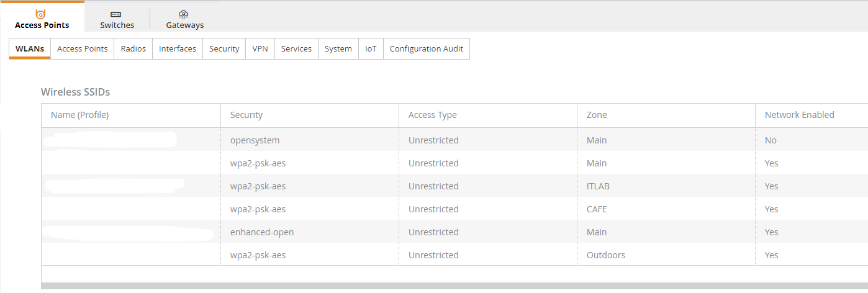Click Main zone in the enhanced-open row

click(x=597, y=232)
